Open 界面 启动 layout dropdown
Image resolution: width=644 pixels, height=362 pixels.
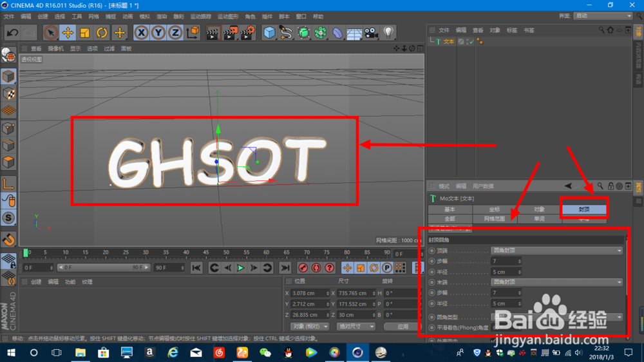[603, 16]
